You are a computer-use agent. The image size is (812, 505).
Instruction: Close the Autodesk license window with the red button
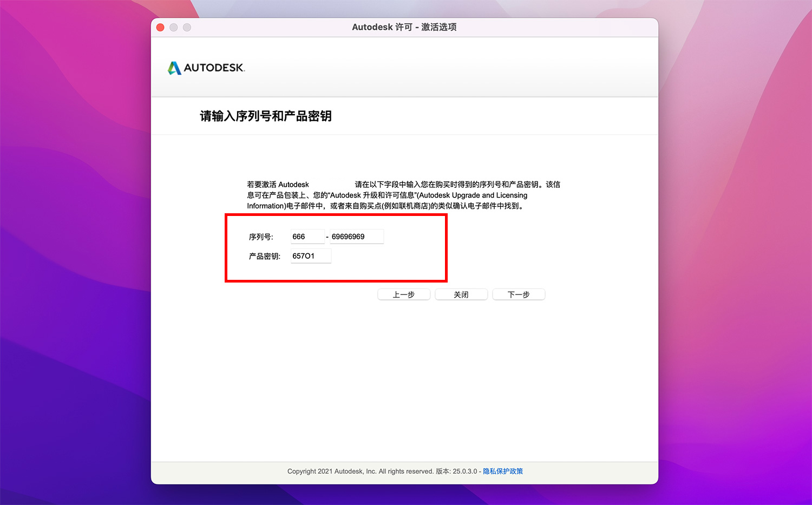160,27
